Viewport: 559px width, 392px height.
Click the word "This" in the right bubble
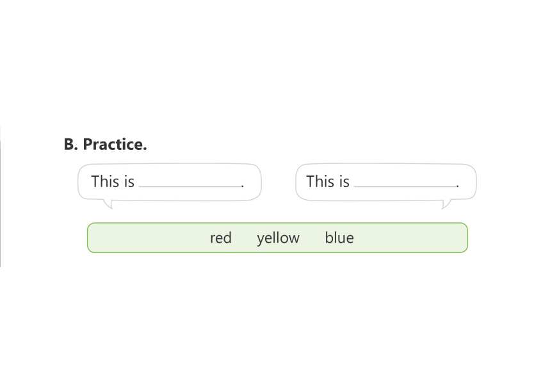click(x=320, y=182)
